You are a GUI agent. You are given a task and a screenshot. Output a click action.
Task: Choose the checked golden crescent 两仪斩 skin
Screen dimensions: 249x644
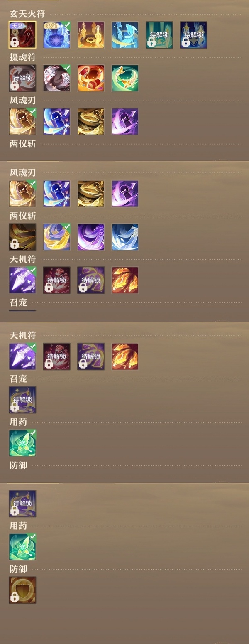56,237
